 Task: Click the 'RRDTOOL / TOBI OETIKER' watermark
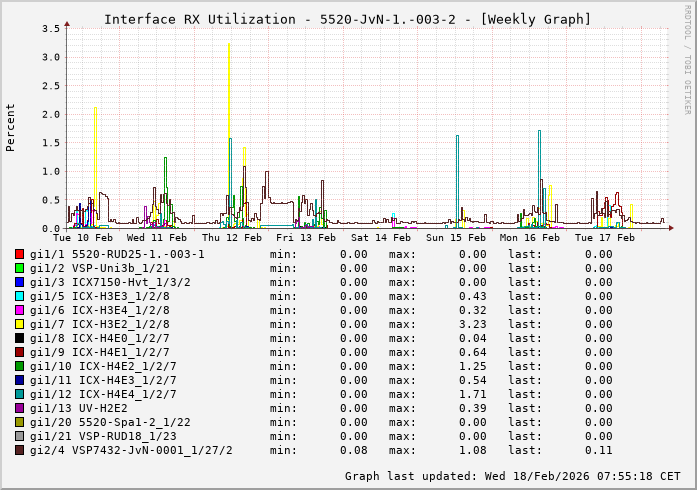[x=687, y=58]
